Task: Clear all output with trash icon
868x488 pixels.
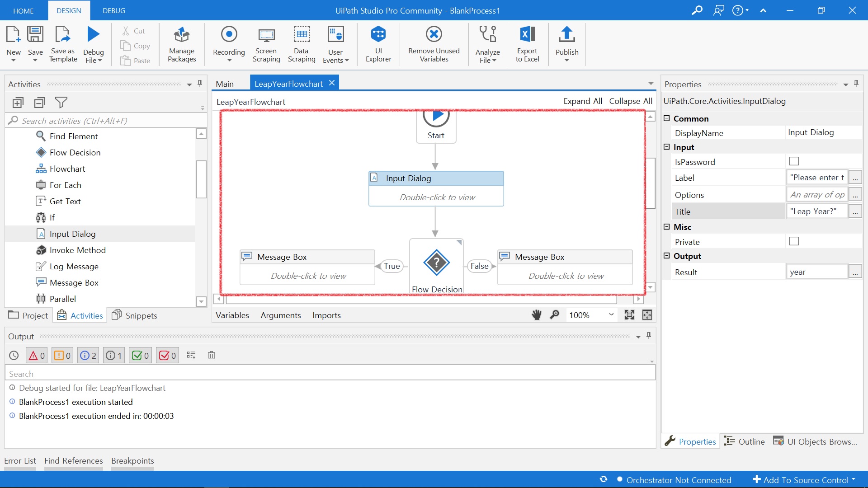Action: point(211,356)
